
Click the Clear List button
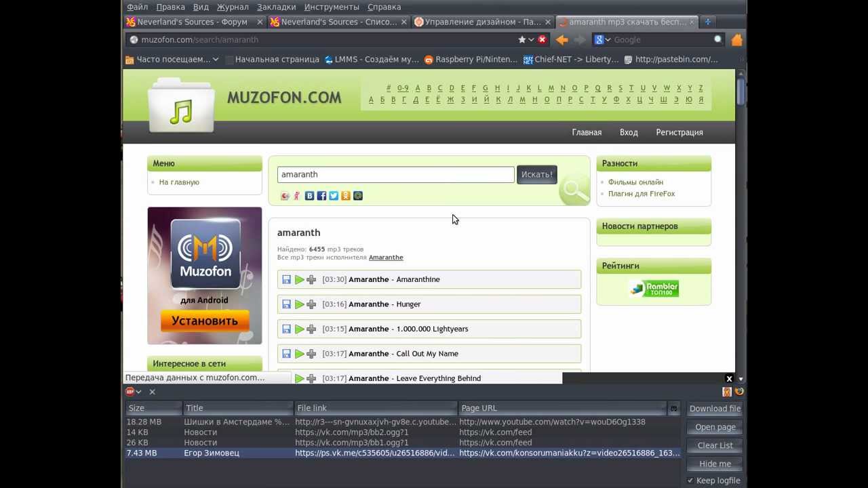coord(715,445)
